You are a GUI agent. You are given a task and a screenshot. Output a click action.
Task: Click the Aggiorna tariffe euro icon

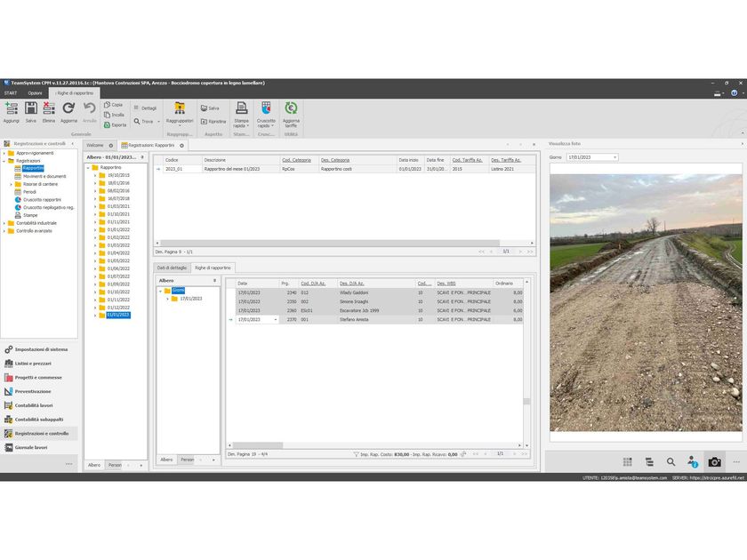291,108
